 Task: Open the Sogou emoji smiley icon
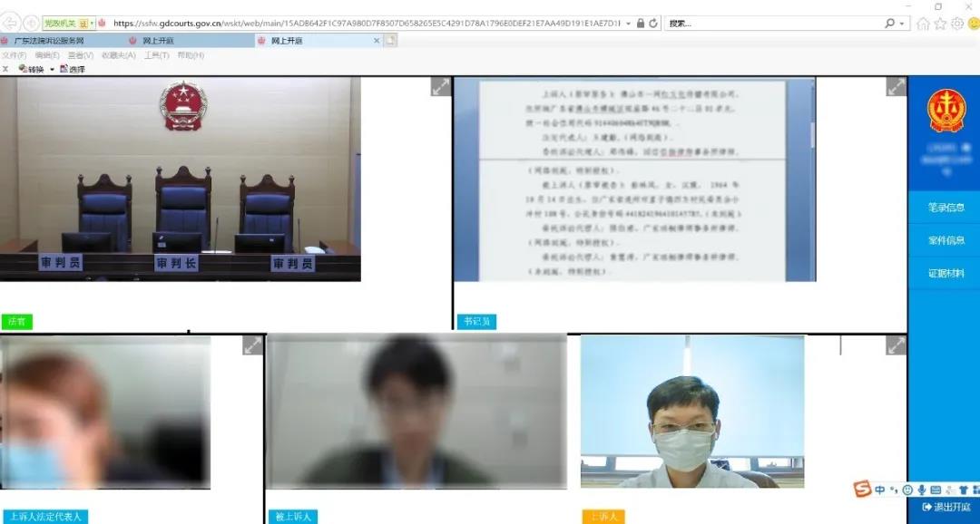[x=907, y=490]
